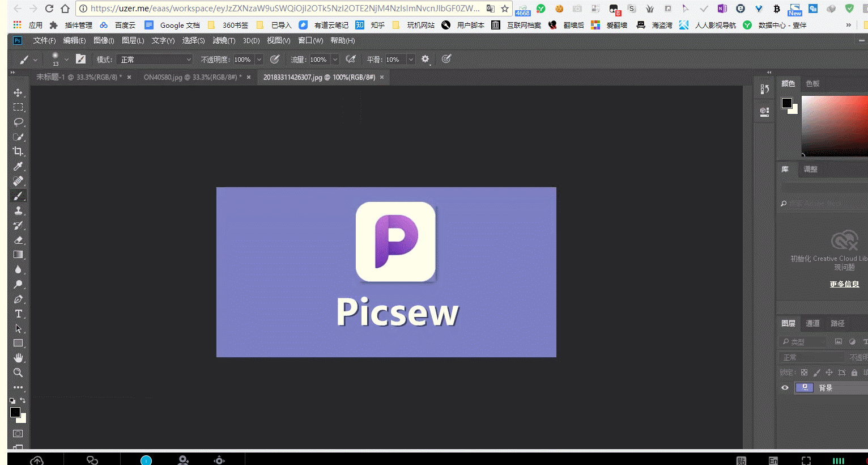
Task: Select the Eyedropper tool
Action: pos(18,166)
